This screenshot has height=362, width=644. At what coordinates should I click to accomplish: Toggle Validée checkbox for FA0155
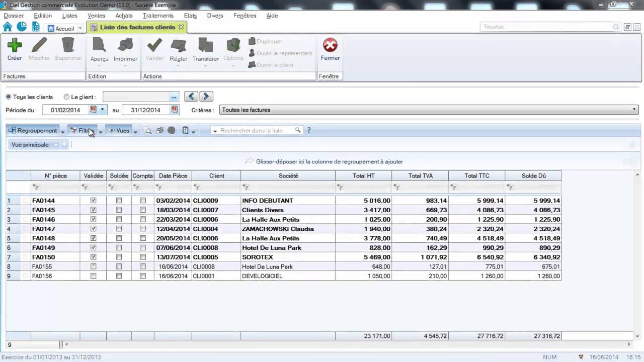(x=93, y=267)
